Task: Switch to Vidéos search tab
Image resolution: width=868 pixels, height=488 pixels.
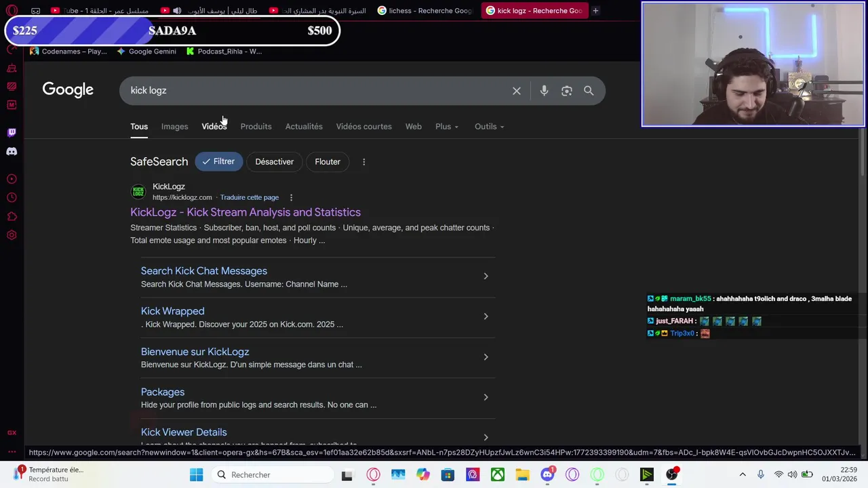Action: click(x=214, y=127)
